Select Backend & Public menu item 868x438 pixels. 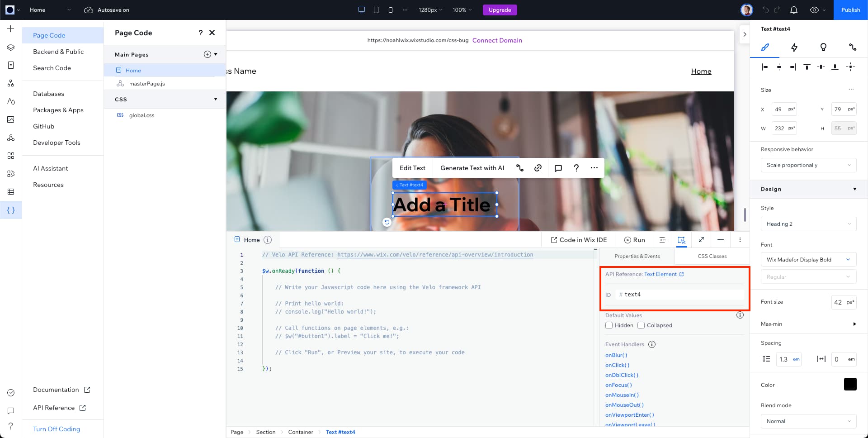58,52
